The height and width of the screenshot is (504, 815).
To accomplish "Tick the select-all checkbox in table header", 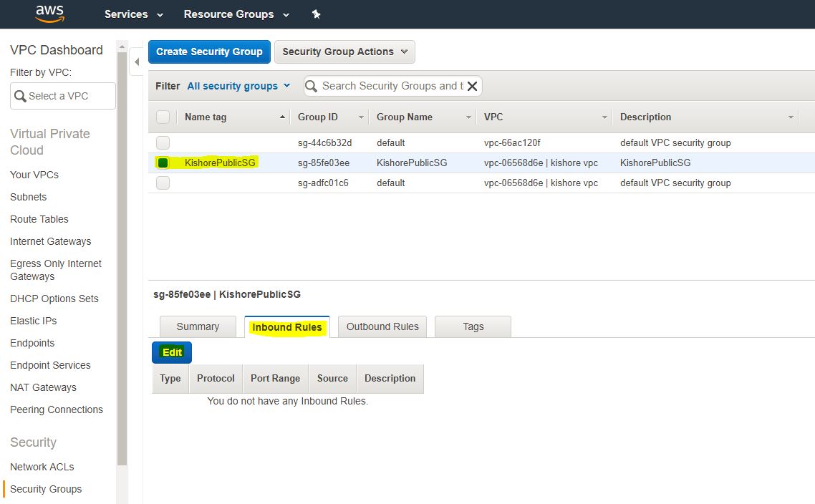I will tap(163, 117).
